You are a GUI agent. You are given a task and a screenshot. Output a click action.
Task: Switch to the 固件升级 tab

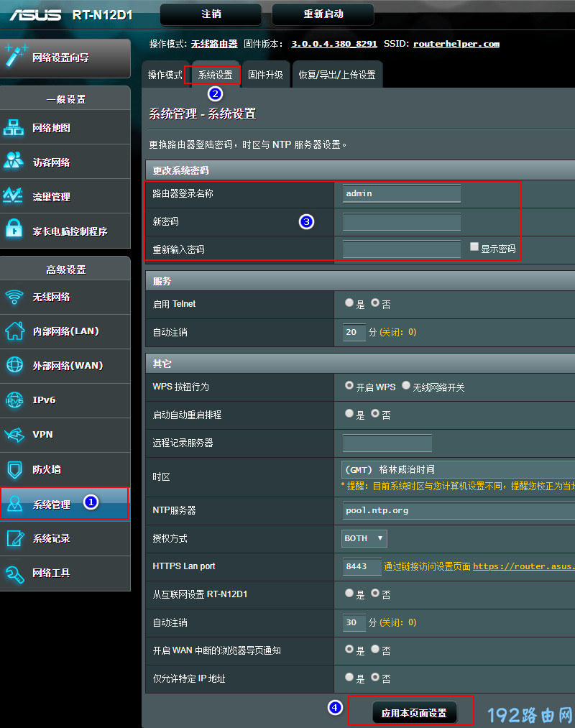[265, 75]
